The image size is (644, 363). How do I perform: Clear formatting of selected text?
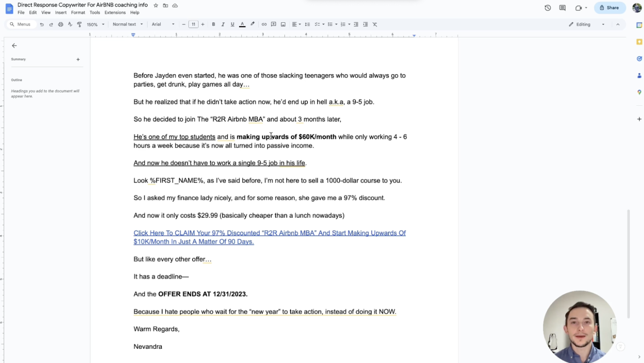[x=374, y=24]
